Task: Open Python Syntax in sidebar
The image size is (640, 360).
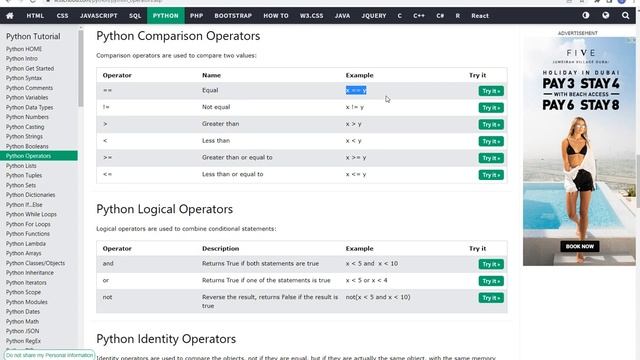Action: (x=24, y=78)
